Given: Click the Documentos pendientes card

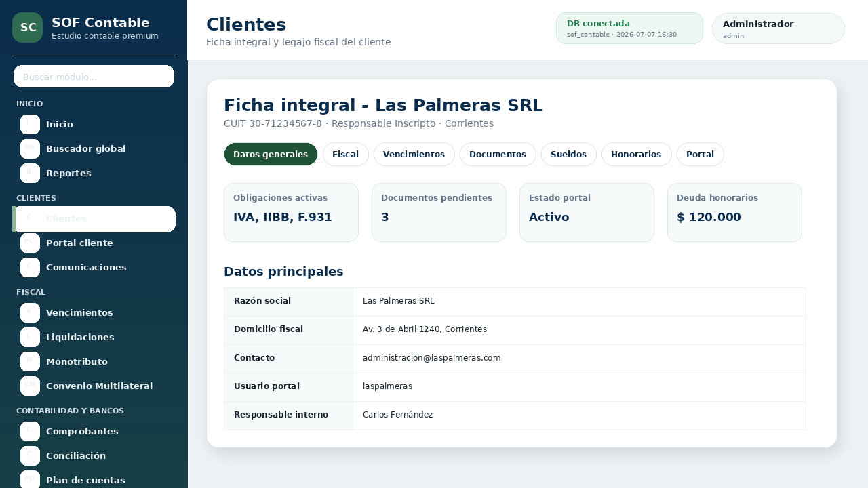Looking at the screenshot, I should point(439,212).
